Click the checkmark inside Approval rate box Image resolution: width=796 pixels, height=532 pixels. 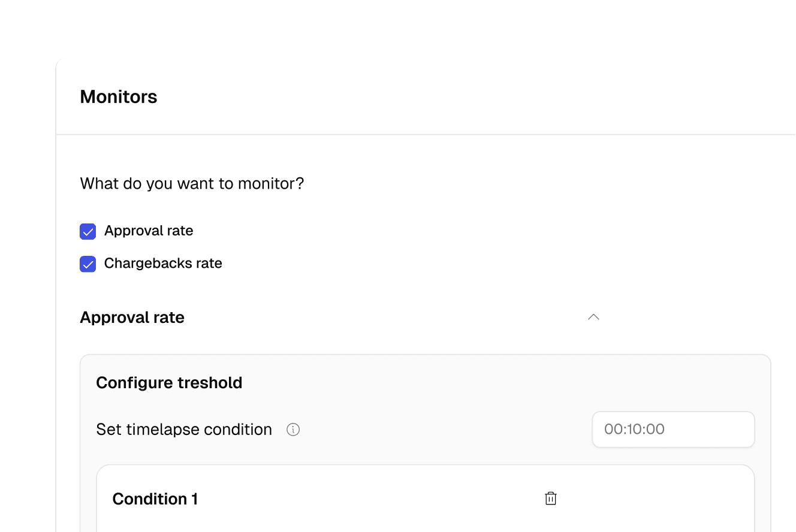click(x=88, y=232)
